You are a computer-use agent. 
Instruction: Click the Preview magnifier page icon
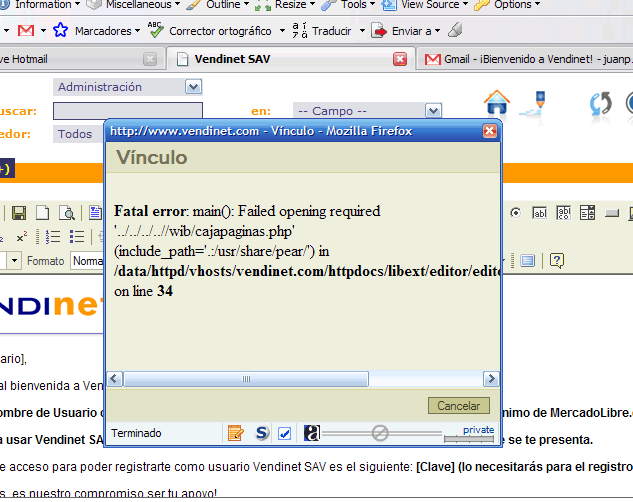(67, 213)
